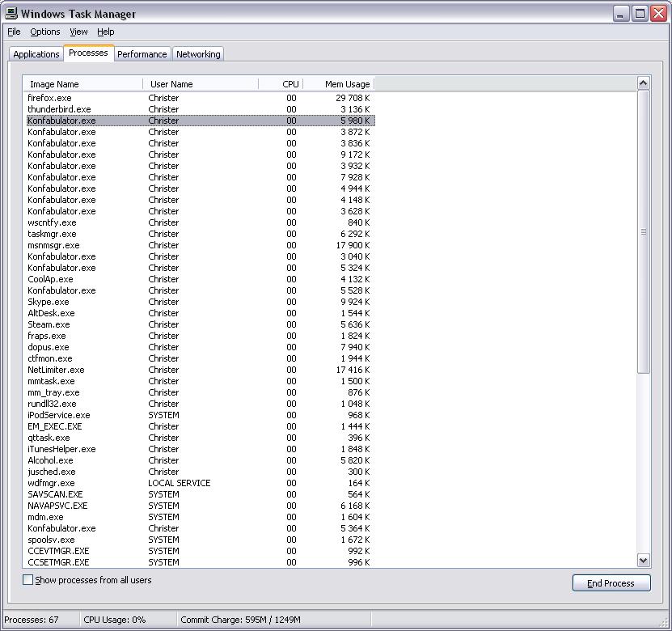This screenshot has width=672, height=631.
Task: Sort by Mem Usage column header
Action: tap(339, 84)
